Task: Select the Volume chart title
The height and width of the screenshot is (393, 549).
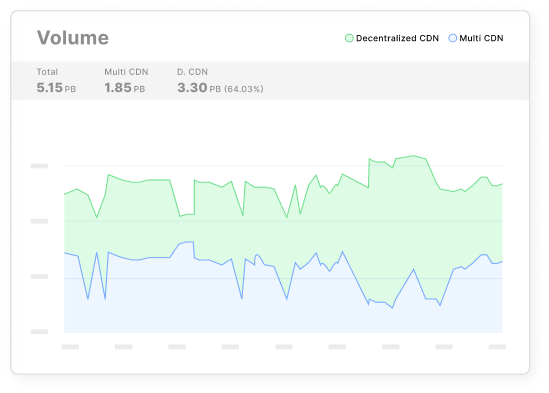Action: click(x=73, y=38)
